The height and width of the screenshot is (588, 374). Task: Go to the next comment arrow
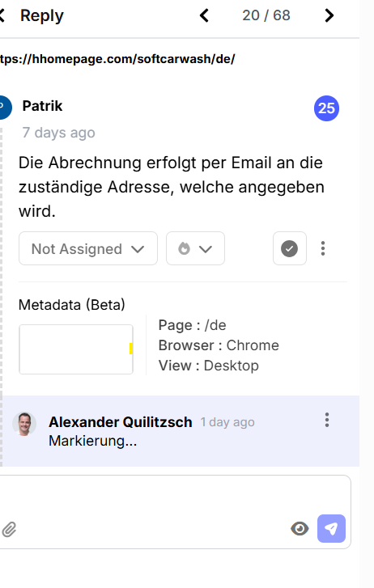[x=329, y=15]
